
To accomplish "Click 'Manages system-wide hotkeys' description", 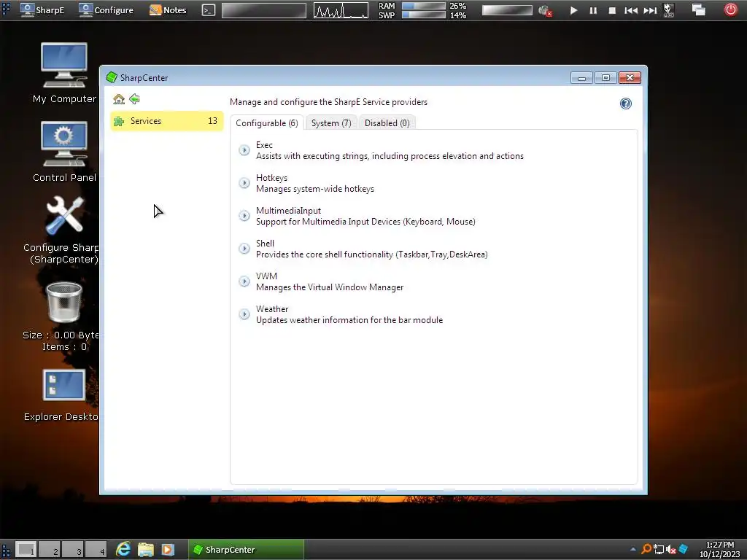I will pos(315,189).
